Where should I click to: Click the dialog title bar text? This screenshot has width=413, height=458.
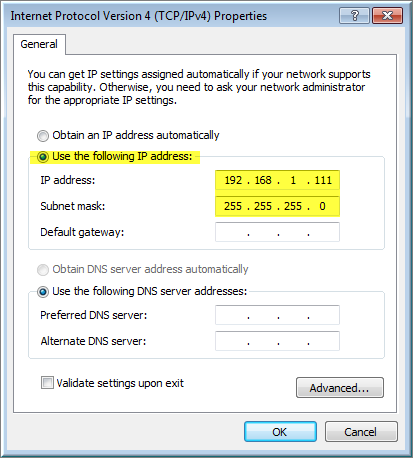tap(139, 16)
